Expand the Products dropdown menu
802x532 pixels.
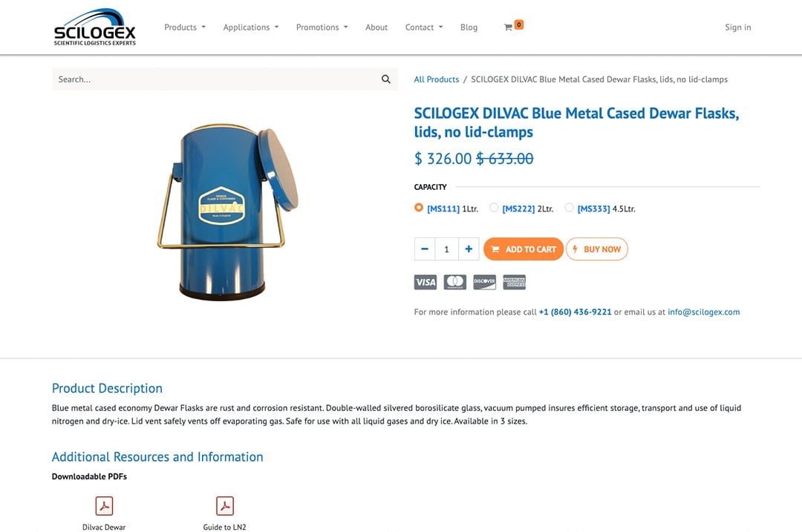pos(185,27)
